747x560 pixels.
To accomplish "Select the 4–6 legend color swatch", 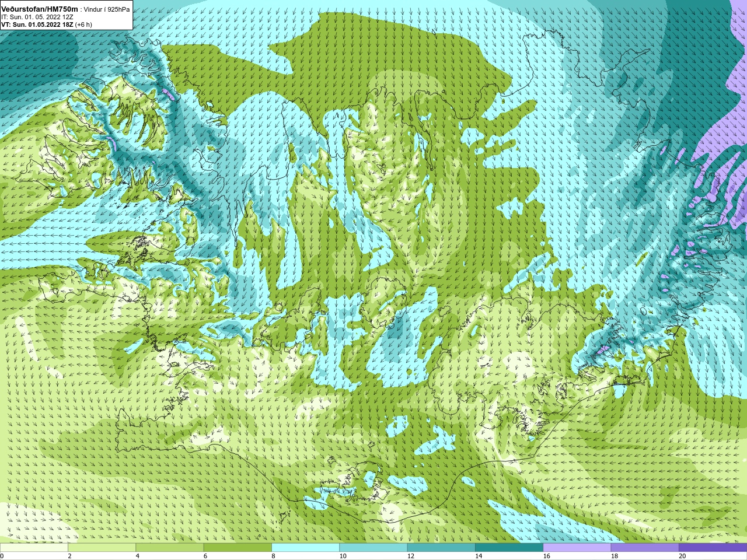I will click(x=169, y=548).
